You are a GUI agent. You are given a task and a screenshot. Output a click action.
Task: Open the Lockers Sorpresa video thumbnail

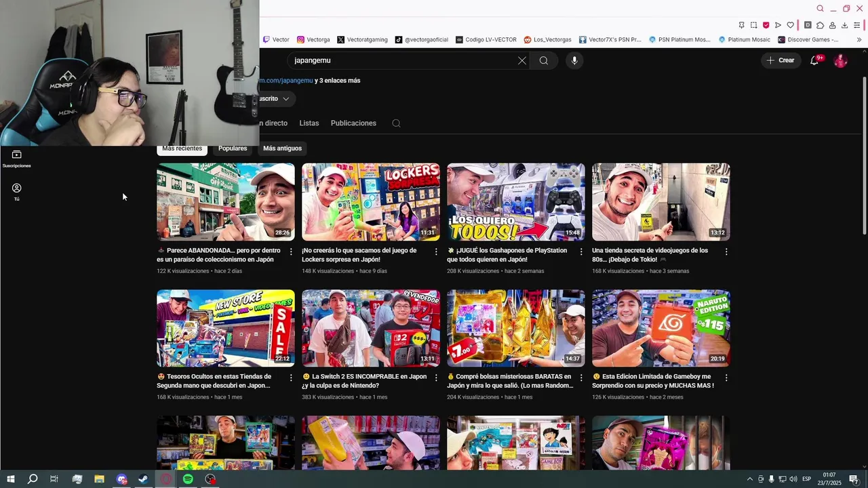(x=371, y=202)
